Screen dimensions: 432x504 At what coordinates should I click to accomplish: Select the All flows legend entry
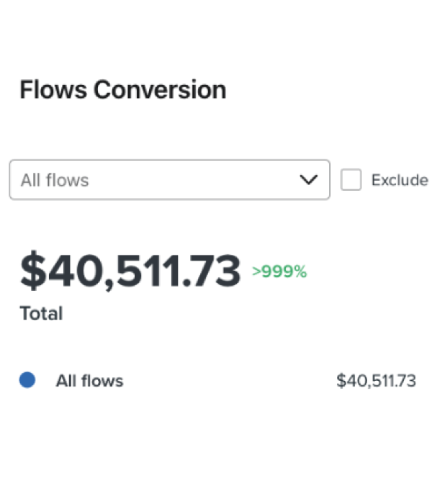click(89, 381)
